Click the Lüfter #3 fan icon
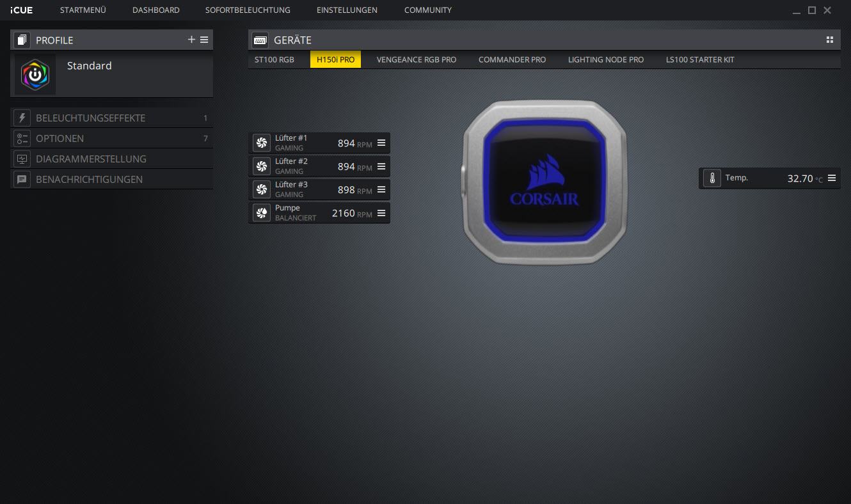This screenshot has width=851, height=504. 261,189
